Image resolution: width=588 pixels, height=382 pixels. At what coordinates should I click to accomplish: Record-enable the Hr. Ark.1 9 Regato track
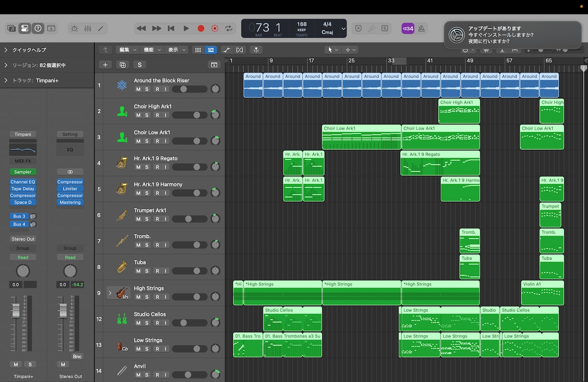coord(157,167)
